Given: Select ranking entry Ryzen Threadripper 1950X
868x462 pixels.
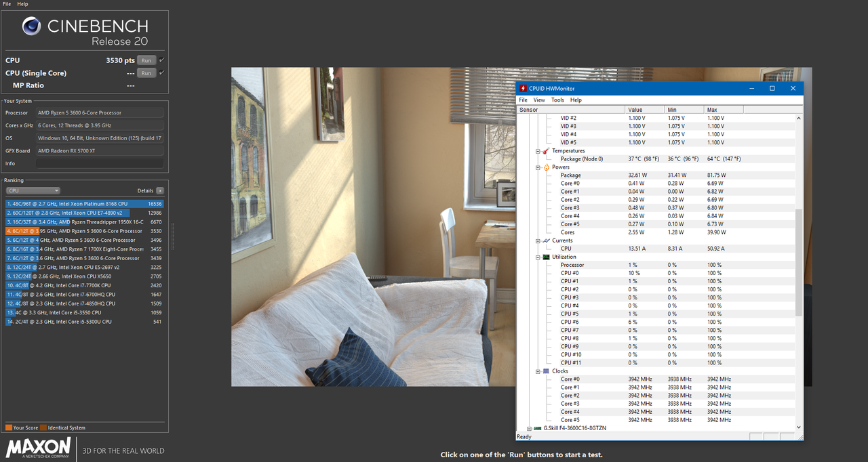Looking at the screenshot, I should (85, 222).
